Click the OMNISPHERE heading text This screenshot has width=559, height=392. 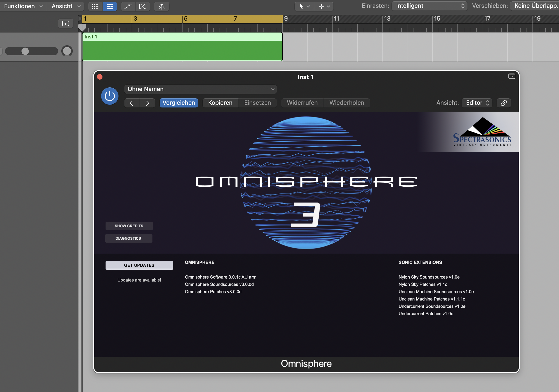tap(200, 262)
